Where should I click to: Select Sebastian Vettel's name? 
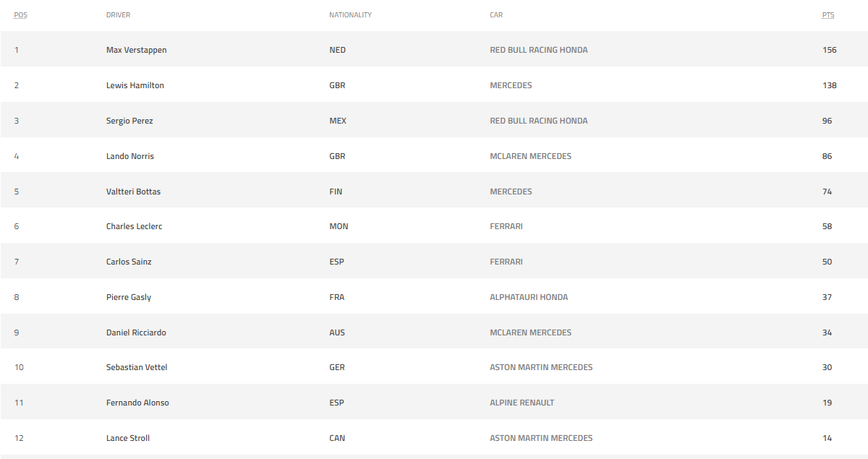pos(137,367)
